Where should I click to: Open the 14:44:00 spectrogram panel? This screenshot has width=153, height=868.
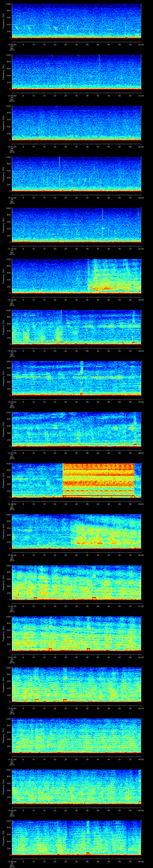[x=77, y=786]
